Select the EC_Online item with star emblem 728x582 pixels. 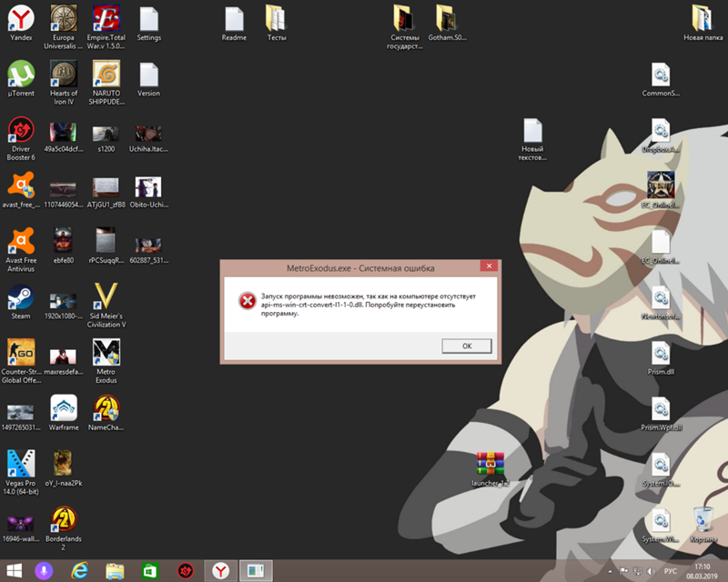pos(661,190)
